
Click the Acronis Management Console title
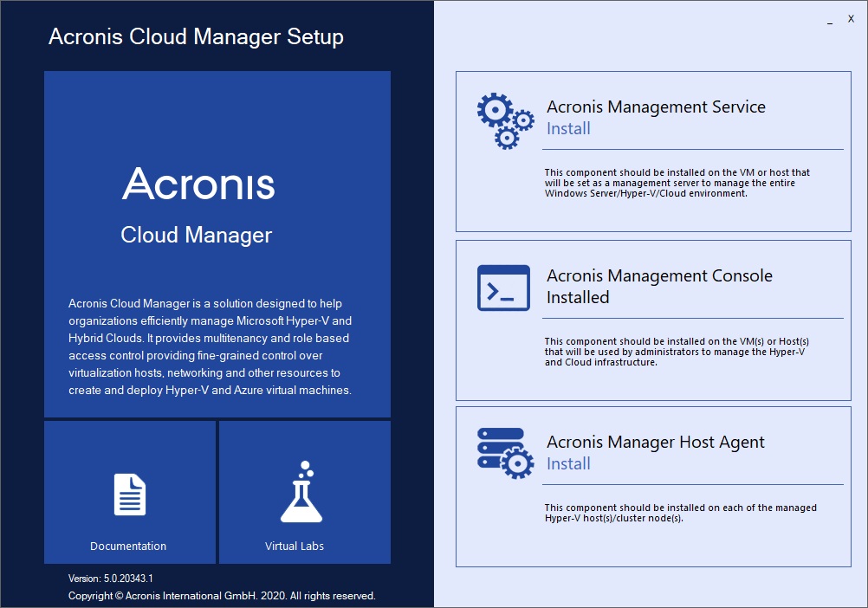[659, 275]
